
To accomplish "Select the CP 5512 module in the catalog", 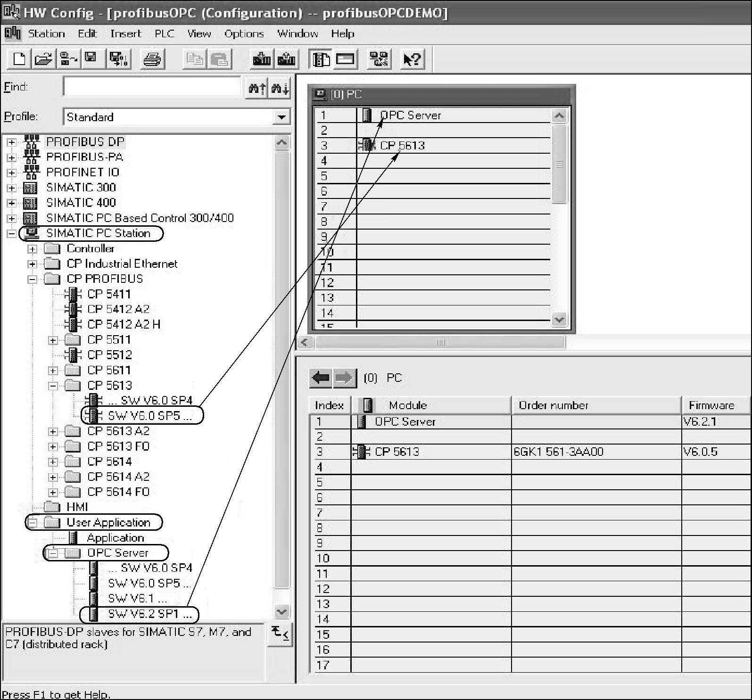I will click(109, 354).
